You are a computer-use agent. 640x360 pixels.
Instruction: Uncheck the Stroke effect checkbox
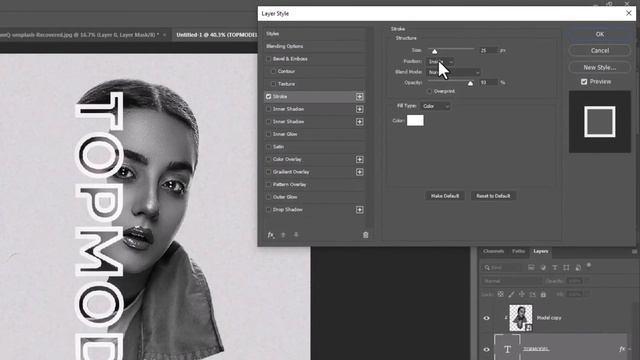(268, 97)
